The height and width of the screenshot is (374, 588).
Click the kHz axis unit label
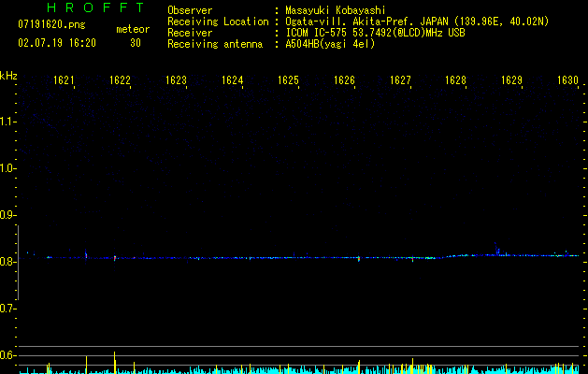pyautogui.click(x=8, y=76)
